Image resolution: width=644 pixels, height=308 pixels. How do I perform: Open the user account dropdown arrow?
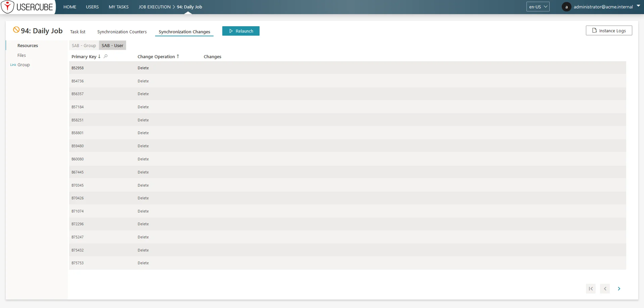(638, 6)
